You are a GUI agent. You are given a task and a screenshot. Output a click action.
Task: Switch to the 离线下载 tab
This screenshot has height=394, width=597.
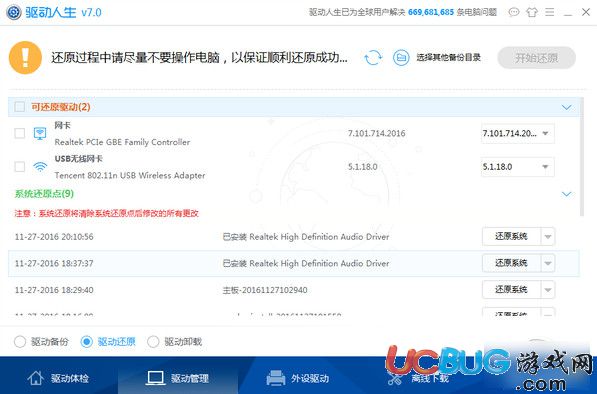(x=418, y=378)
